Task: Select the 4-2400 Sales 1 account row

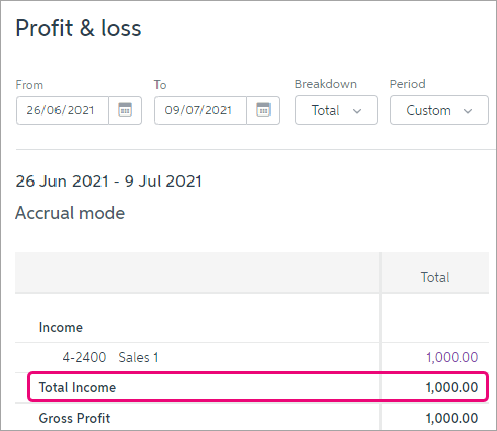Action: (252, 357)
